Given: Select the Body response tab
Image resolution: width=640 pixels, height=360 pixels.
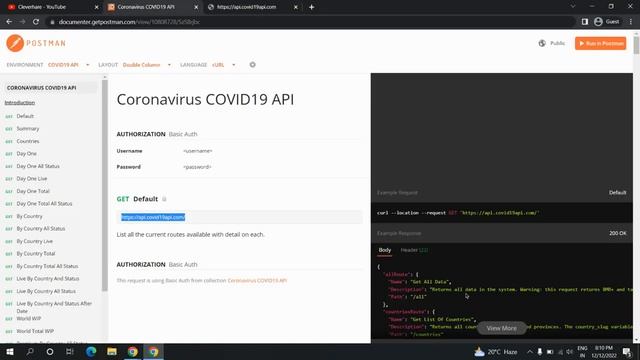Looking at the screenshot, I should pos(384,250).
